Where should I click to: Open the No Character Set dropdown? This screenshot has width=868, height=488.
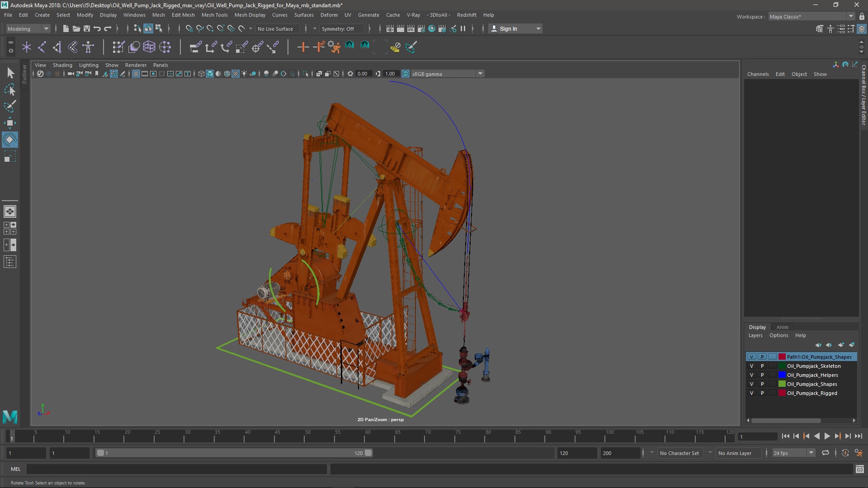679,453
